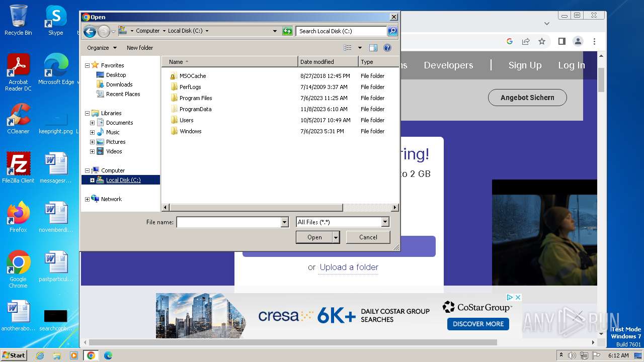Open FileZilla Client desktop icon
Screen dimensions: 644x362
[18, 167]
